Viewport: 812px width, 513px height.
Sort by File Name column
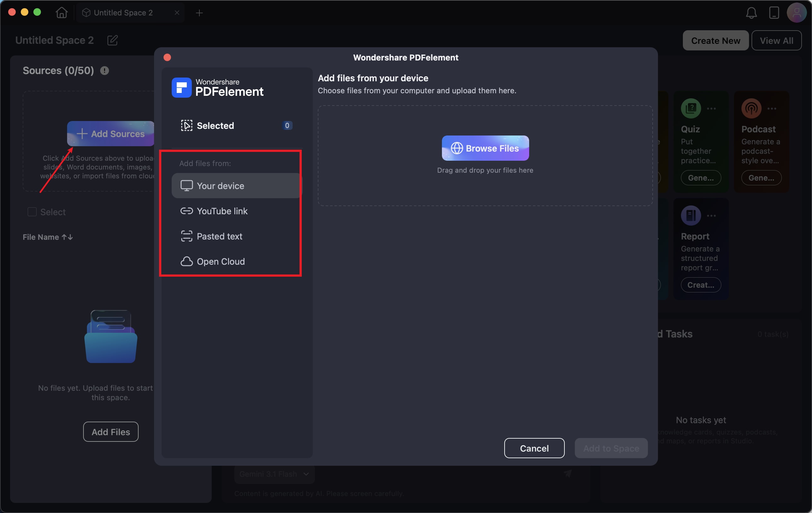point(48,237)
